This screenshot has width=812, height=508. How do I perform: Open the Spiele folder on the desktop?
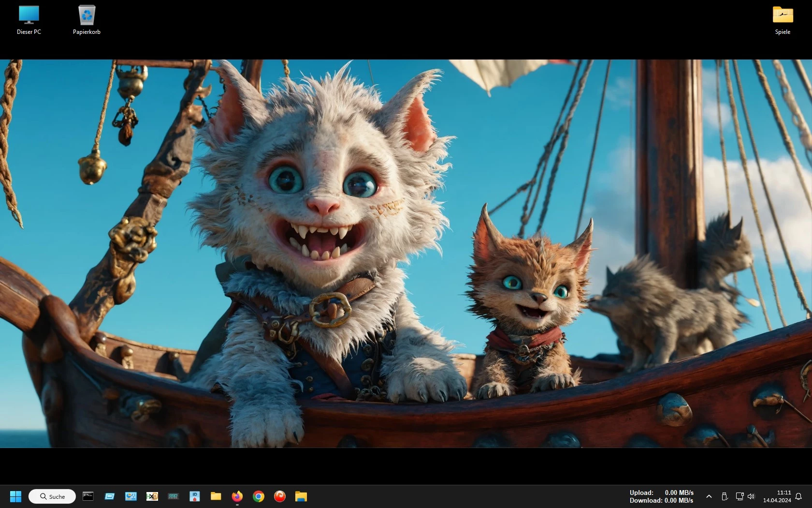click(783, 20)
